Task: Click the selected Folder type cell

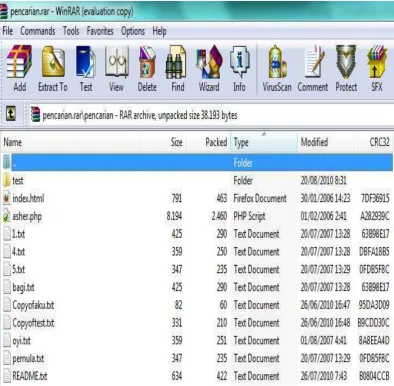Action: pyautogui.click(x=243, y=163)
